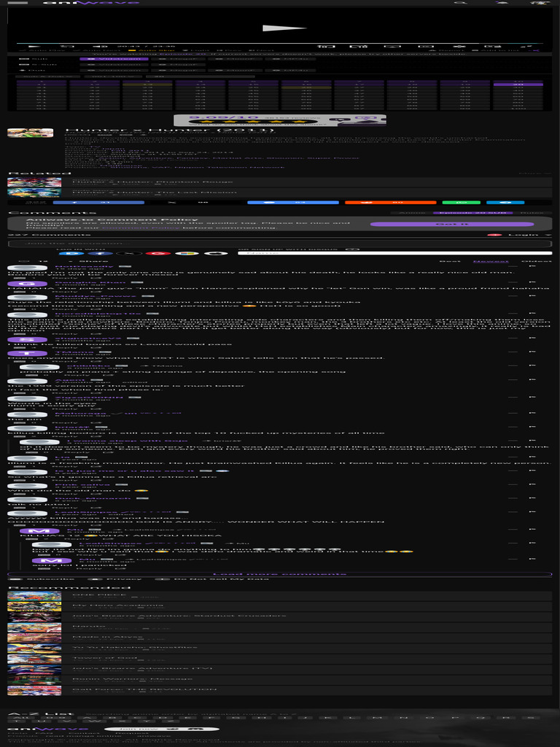
Task: Open the Share dropdown above comments
Action: (90, 261)
